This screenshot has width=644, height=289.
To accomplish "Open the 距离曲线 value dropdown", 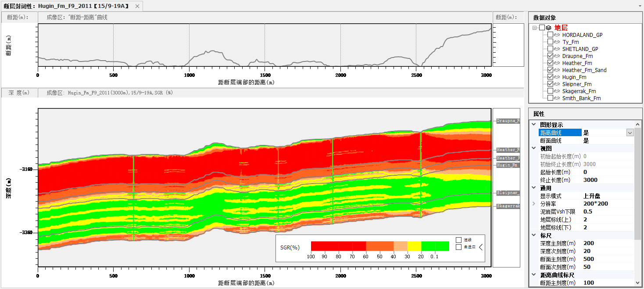I will coord(630,133).
